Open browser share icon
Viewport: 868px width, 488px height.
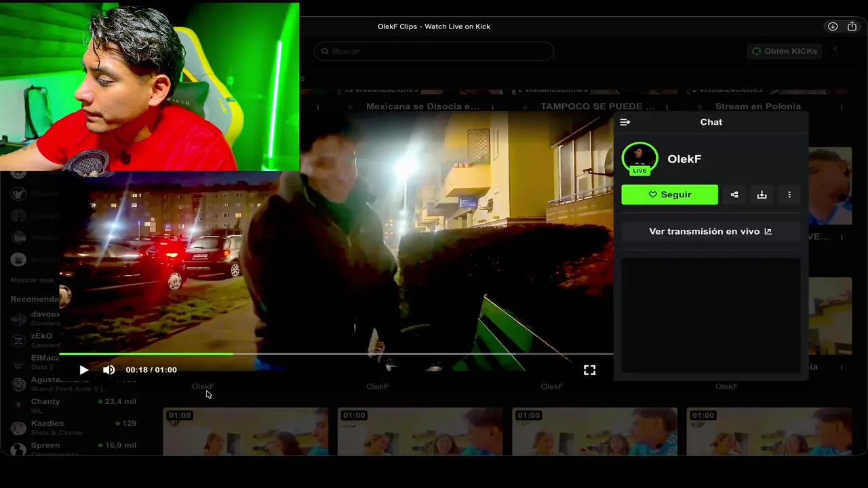point(852,26)
